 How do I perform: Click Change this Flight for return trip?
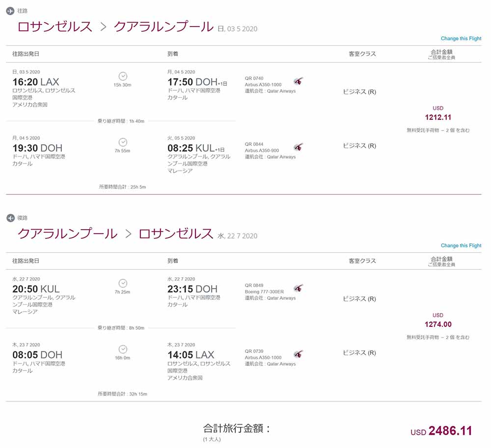click(x=461, y=245)
